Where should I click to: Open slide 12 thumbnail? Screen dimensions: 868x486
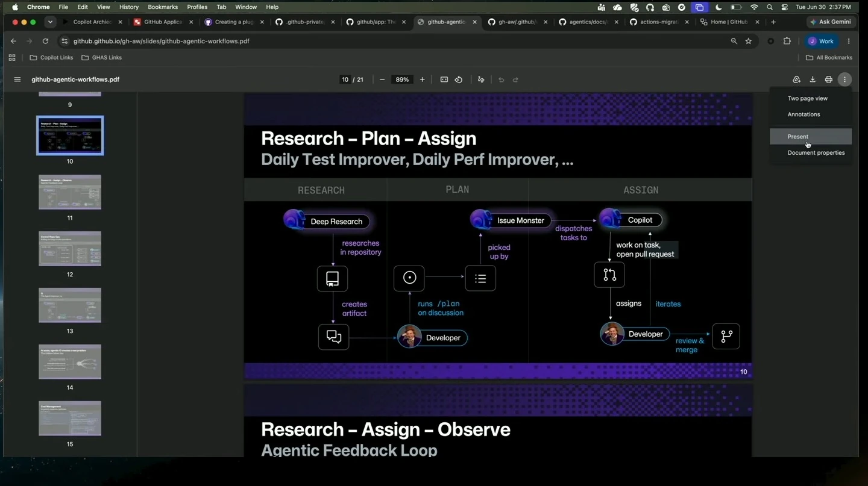point(70,249)
